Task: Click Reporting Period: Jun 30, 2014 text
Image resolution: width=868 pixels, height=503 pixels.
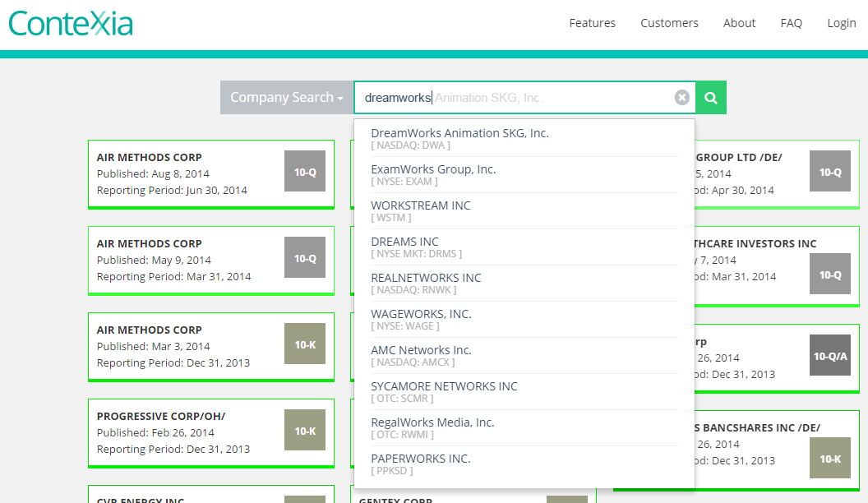Action: [x=172, y=191]
